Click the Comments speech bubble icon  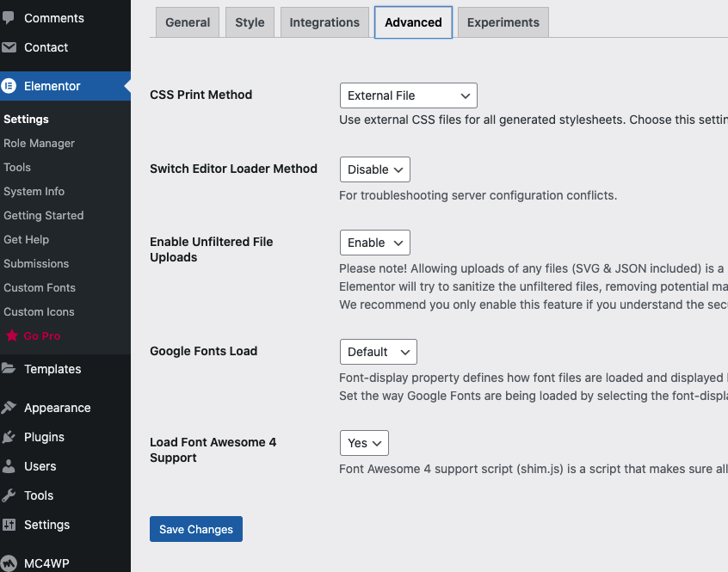(9, 18)
